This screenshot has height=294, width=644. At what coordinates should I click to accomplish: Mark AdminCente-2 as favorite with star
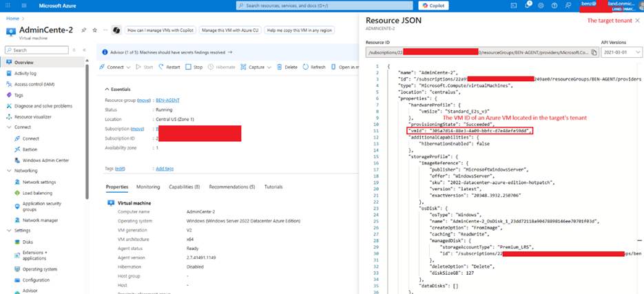coord(94,30)
